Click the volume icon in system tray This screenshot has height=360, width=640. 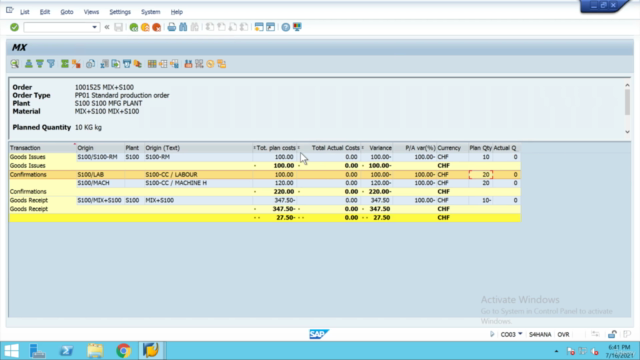coord(594,351)
